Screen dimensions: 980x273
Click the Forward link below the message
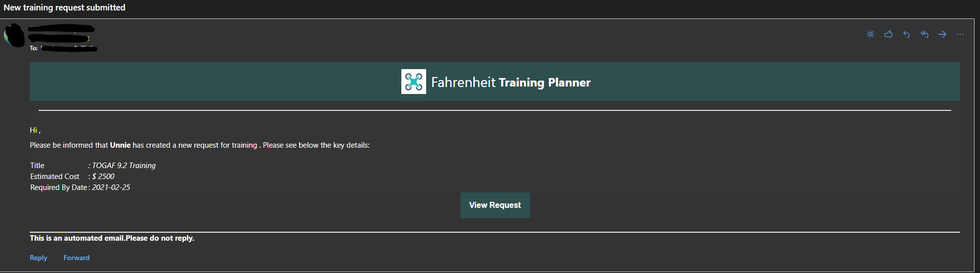point(76,258)
